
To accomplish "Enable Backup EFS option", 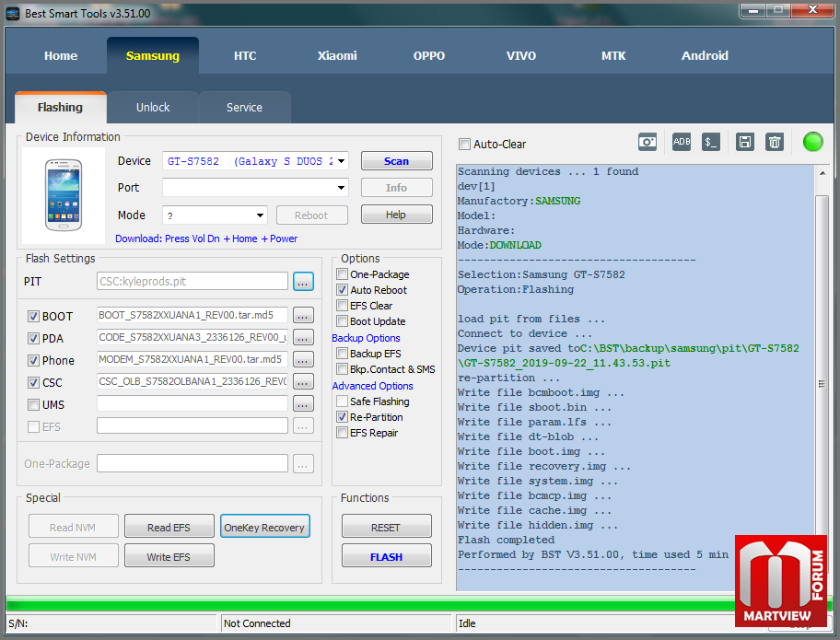I will pos(343,354).
